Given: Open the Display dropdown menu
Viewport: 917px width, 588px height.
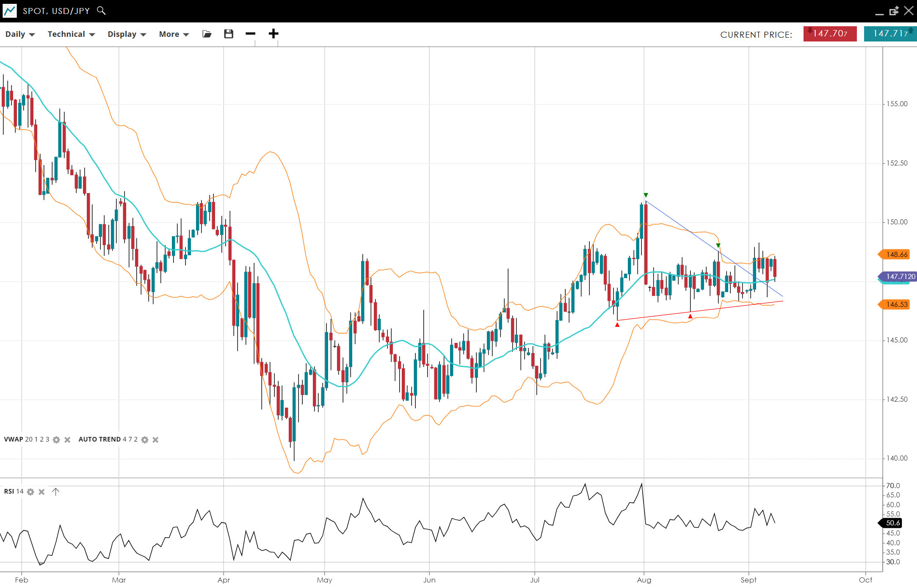Looking at the screenshot, I should 127,34.
